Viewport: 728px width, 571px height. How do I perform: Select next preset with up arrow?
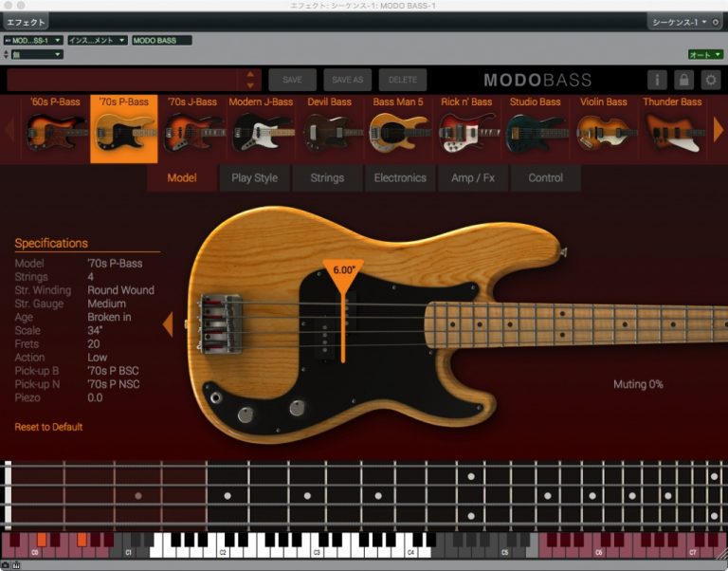coord(250,74)
